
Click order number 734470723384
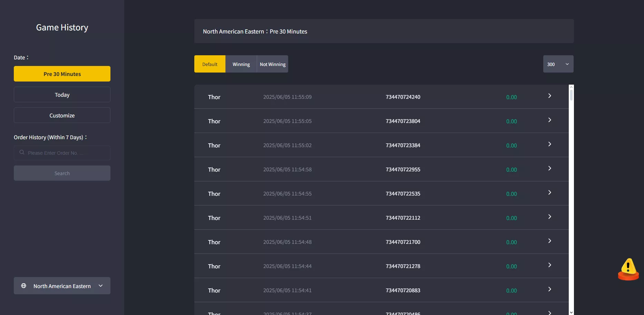point(403,145)
